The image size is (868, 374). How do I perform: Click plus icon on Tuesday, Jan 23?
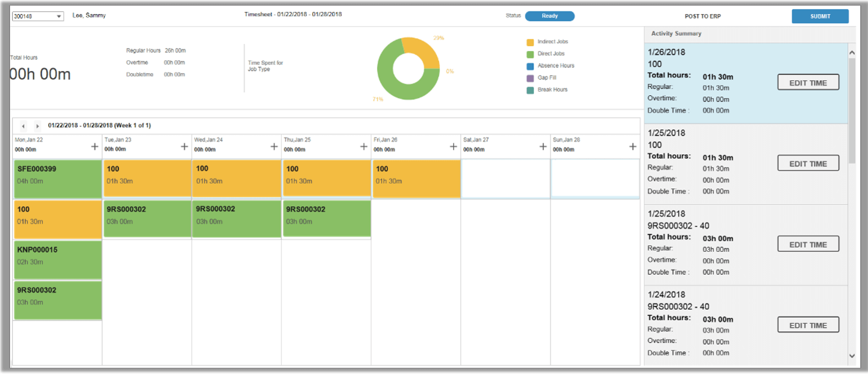184,147
